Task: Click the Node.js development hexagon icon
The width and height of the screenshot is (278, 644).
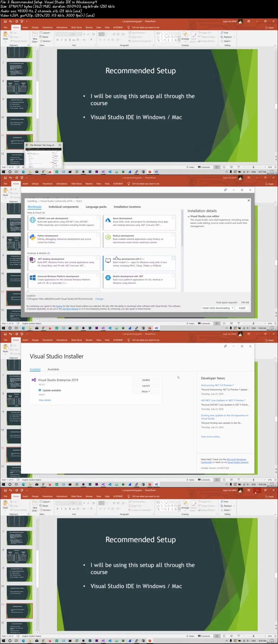Action: (x=108, y=237)
